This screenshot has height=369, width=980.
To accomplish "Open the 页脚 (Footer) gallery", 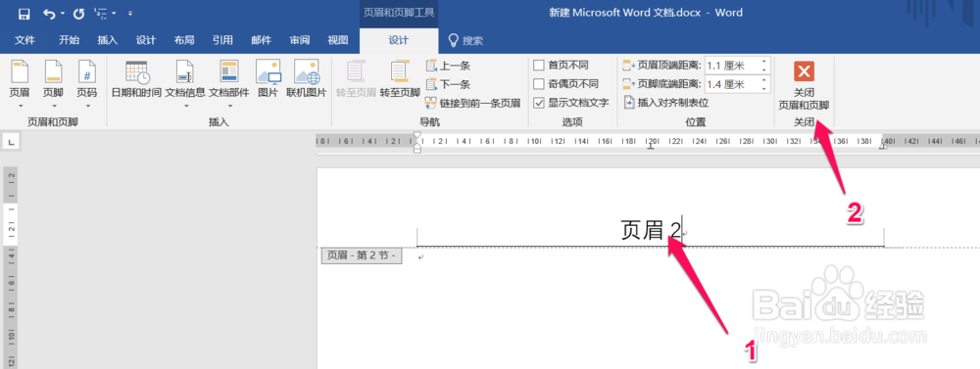I will (53, 84).
